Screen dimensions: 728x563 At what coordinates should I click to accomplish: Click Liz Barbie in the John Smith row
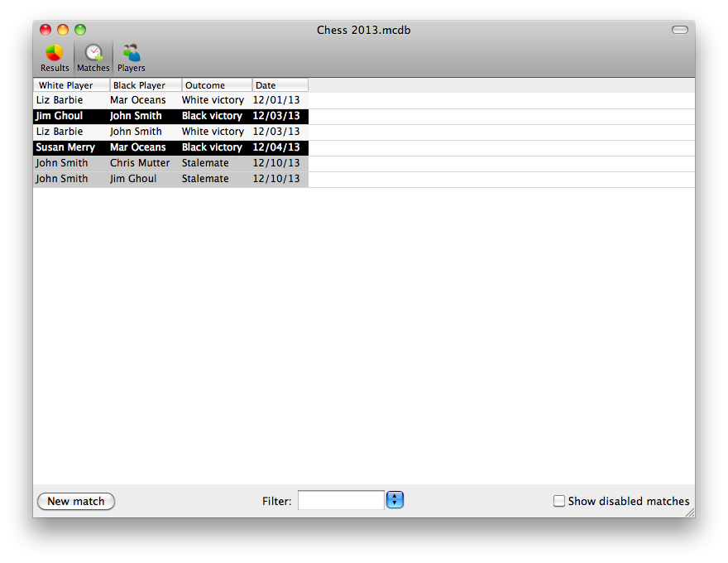point(60,132)
